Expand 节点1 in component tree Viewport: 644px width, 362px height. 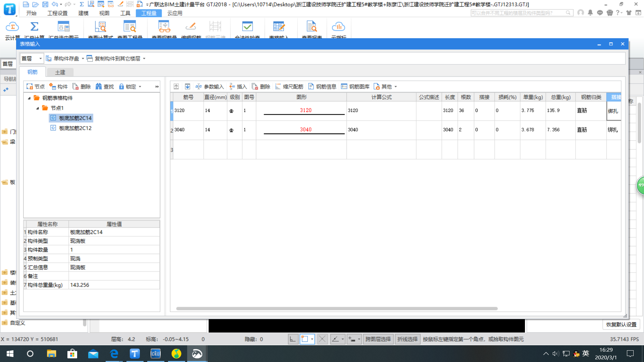[x=39, y=108]
